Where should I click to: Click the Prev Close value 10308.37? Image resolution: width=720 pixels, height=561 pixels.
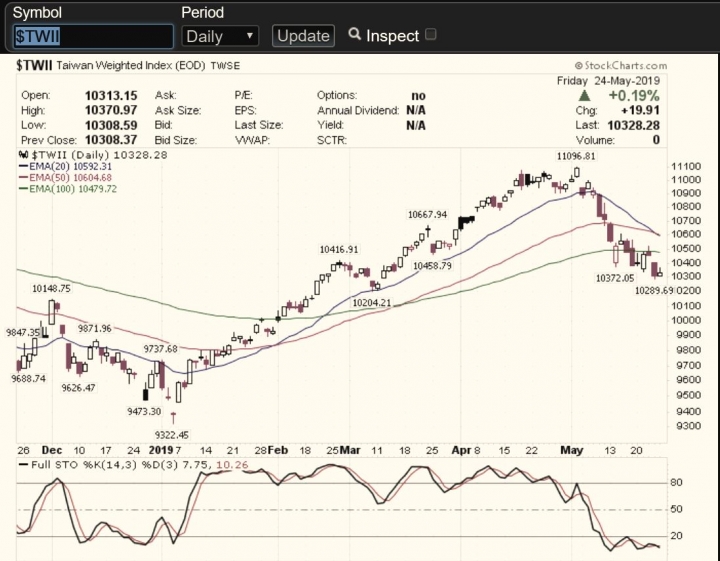(111, 140)
